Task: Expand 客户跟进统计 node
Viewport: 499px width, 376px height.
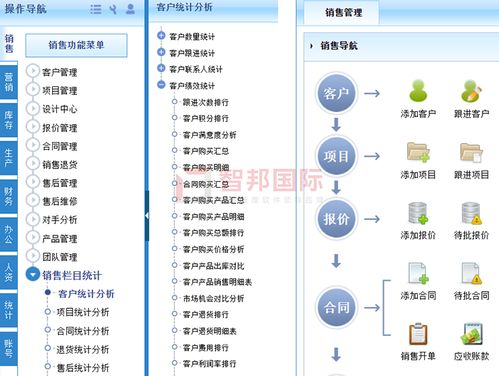Action: click(161, 52)
